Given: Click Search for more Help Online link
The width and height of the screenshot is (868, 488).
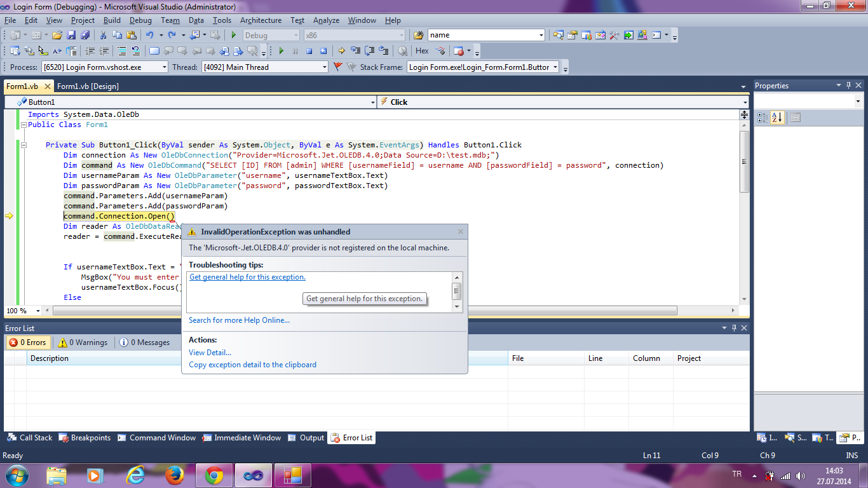Looking at the screenshot, I should [239, 320].
